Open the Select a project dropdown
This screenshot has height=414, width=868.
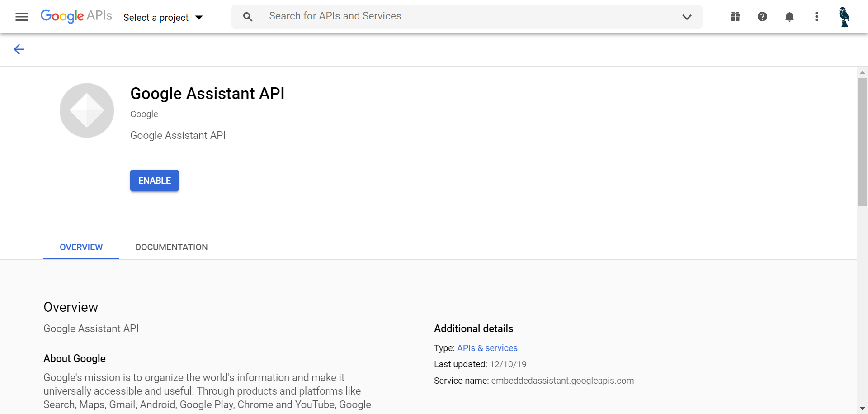click(163, 18)
